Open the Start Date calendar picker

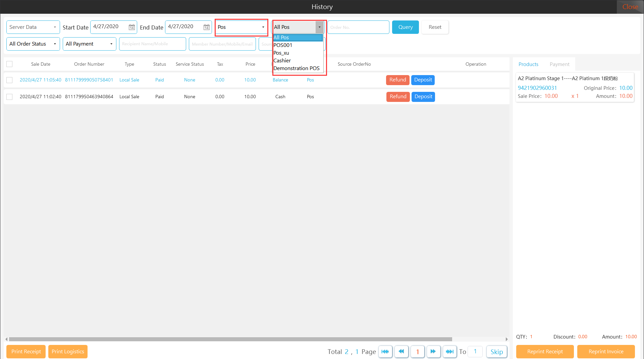click(132, 27)
